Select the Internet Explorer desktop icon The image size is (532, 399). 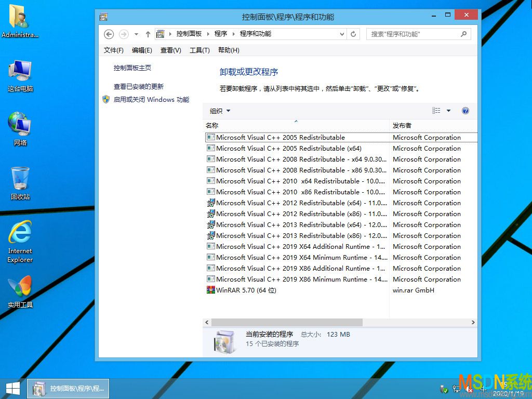click(20, 242)
